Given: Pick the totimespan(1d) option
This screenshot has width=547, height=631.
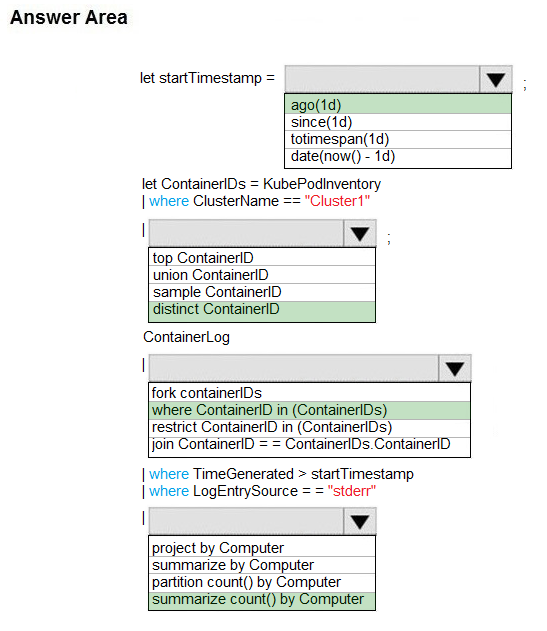Looking at the screenshot, I should (x=398, y=139).
